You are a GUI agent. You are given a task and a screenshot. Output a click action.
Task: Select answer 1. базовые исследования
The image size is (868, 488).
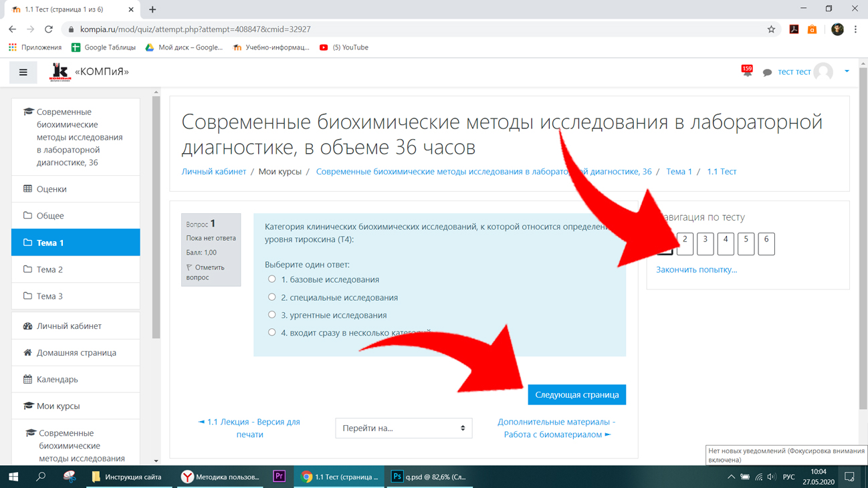point(272,279)
